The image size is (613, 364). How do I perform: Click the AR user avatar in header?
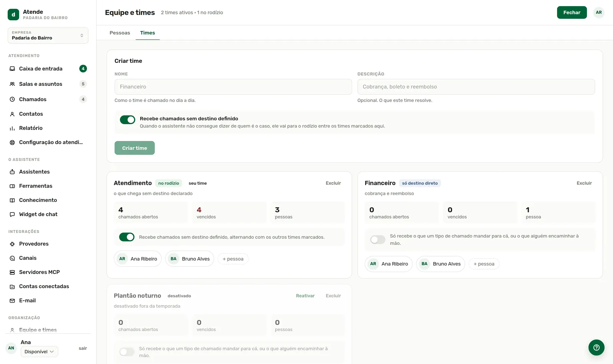click(x=598, y=12)
